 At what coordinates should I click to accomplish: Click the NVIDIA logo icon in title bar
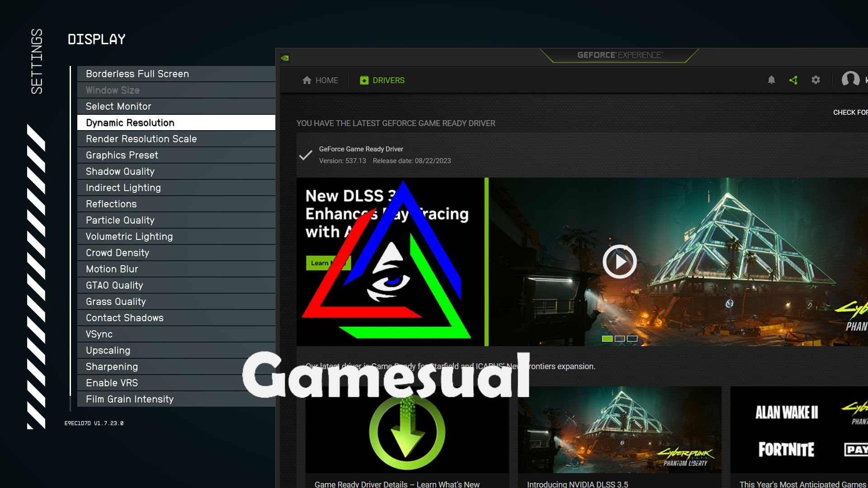(285, 58)
